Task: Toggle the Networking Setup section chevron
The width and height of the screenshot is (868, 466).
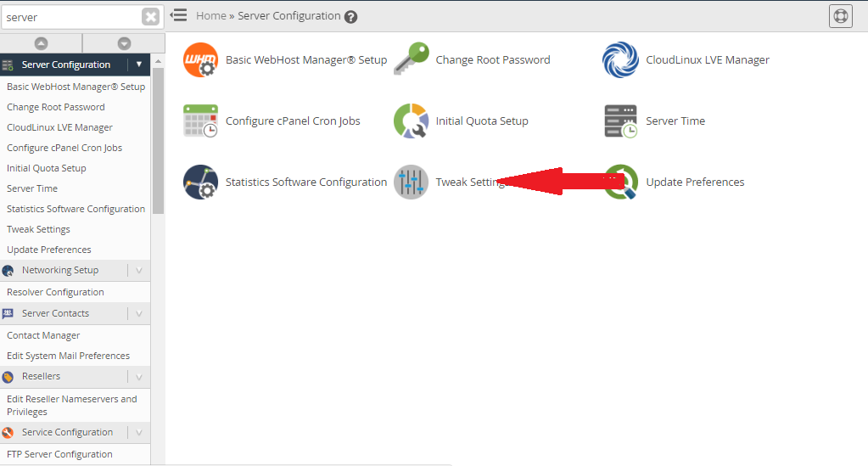Action: 139,271
